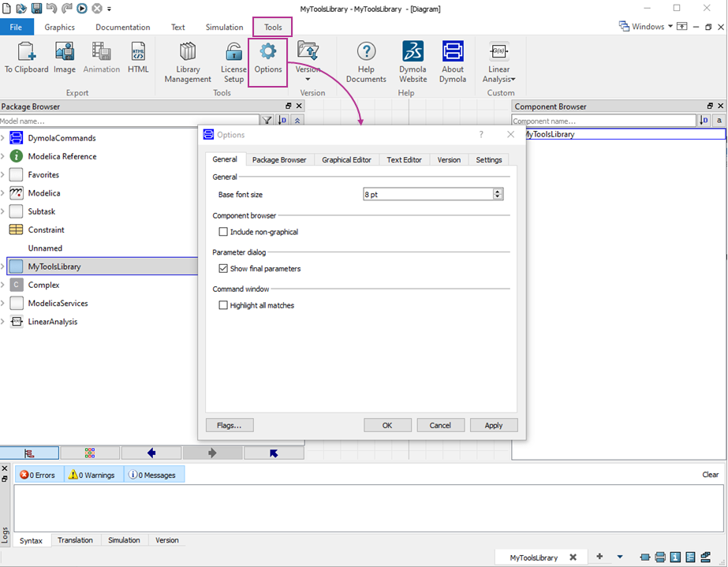
Task: Click the Base font size spinner arrows
Action: [x=498, y=194]
